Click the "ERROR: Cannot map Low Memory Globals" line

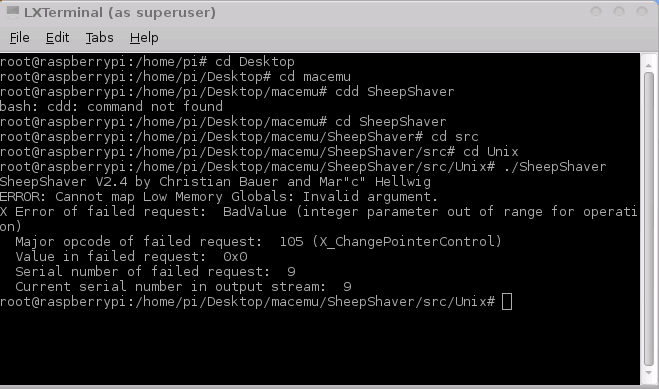click(219, 197)
